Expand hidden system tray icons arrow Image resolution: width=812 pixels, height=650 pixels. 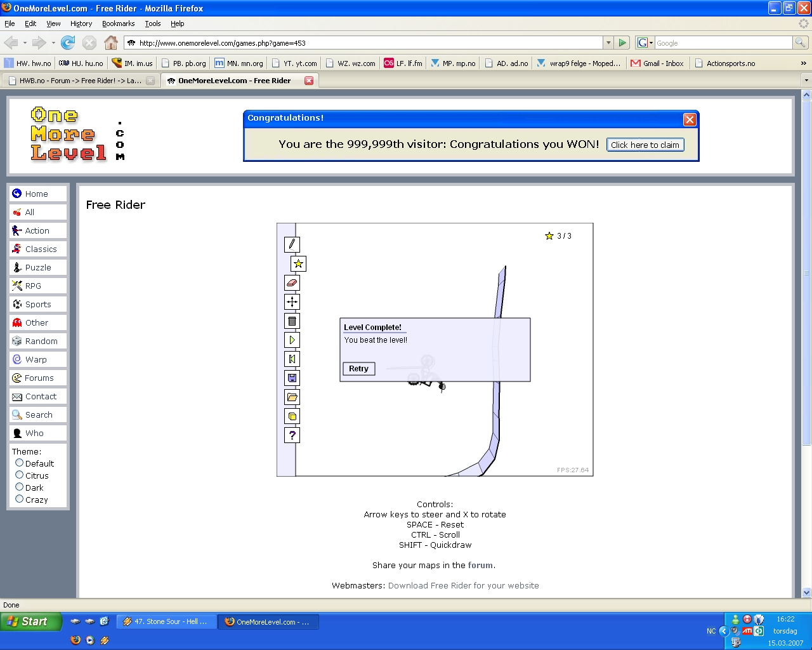723,631
